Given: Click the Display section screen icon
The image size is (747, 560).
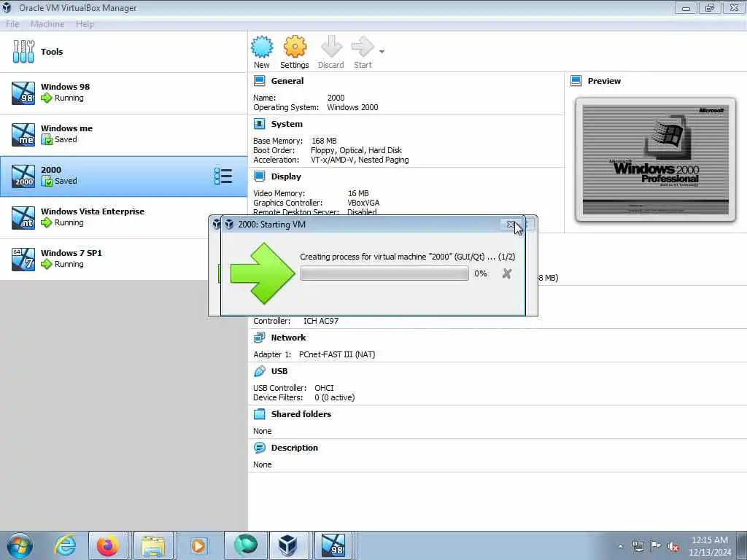Looking at the screenshot, I should (260, 176).
